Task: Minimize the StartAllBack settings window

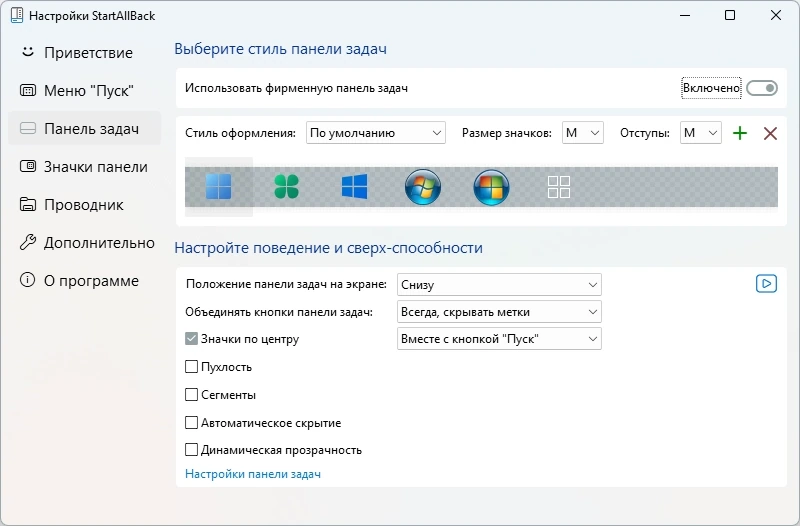Action: tap(685, 15)
